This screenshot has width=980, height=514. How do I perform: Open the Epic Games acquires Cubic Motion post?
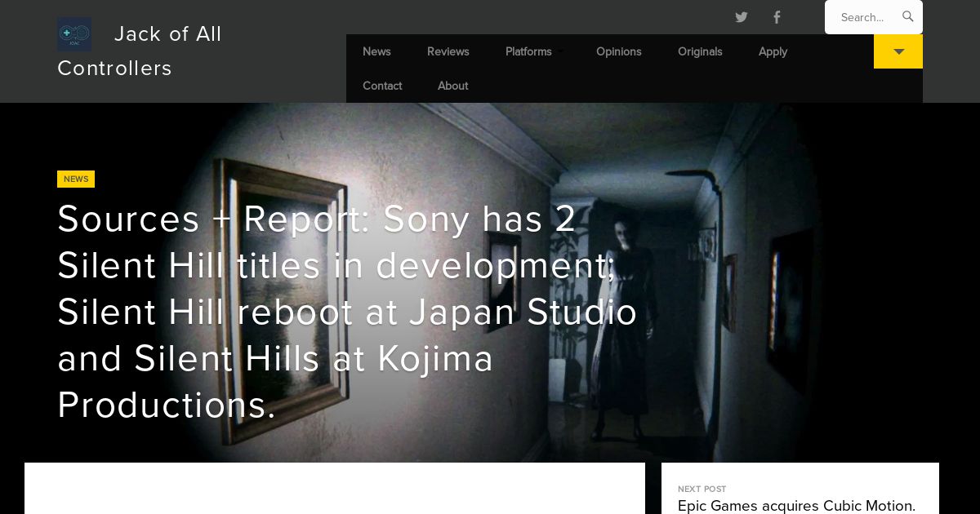(x=796, y=506)
